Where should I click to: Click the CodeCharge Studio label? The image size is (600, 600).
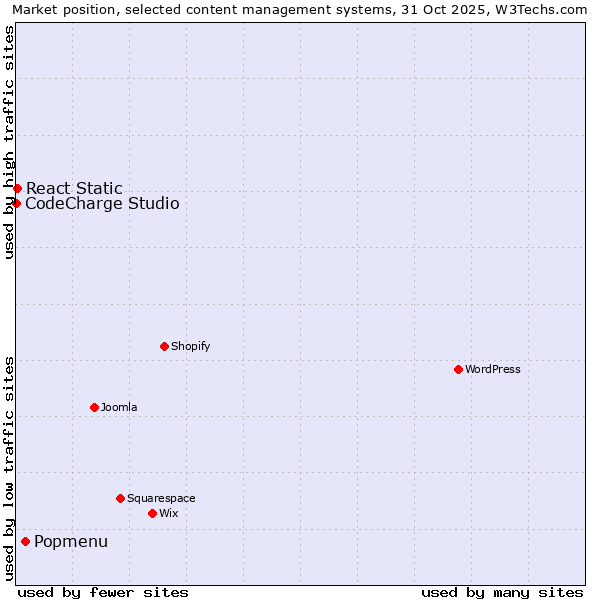tap(102, 204)
